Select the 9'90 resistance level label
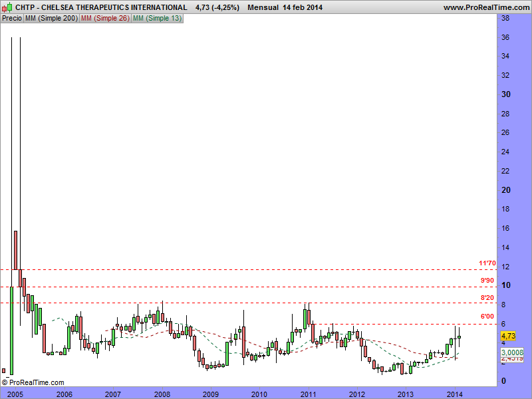Image resolution: width=532 pixels, height=399 pixels. 487,280
